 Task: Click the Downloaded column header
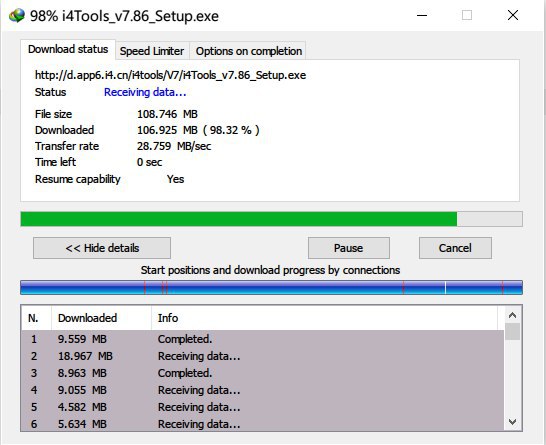click(x=101, y=318)
